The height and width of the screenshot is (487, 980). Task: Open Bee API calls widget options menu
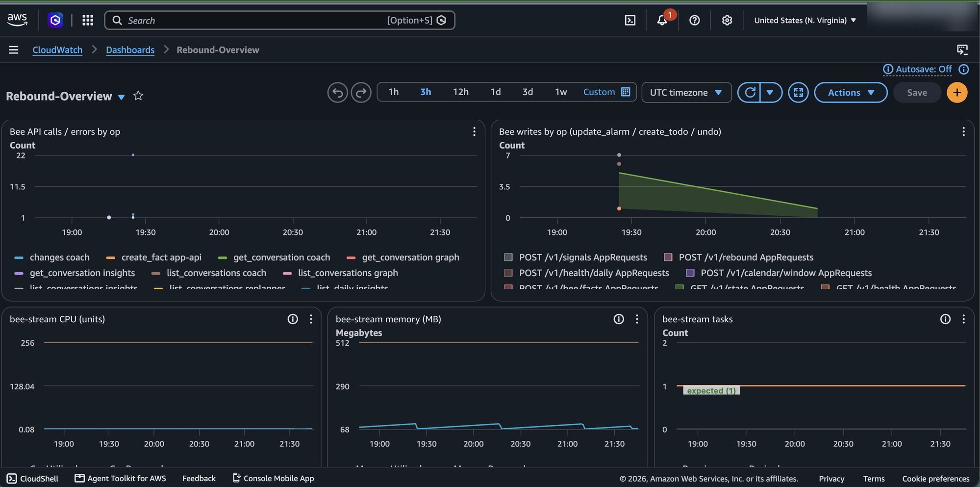[x=474, y=131]
